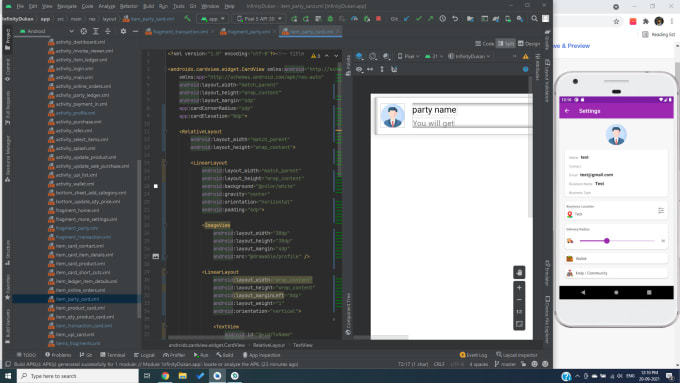Open the Search Everywhere magnifier
This screenshot has height=383, width=680.
tap(534, 19)
